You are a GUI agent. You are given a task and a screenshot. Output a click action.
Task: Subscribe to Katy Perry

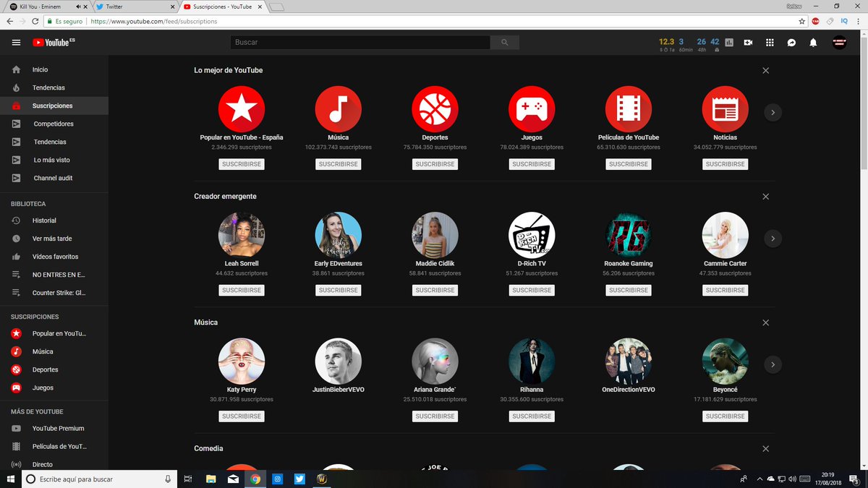click(x=242, y=416)
